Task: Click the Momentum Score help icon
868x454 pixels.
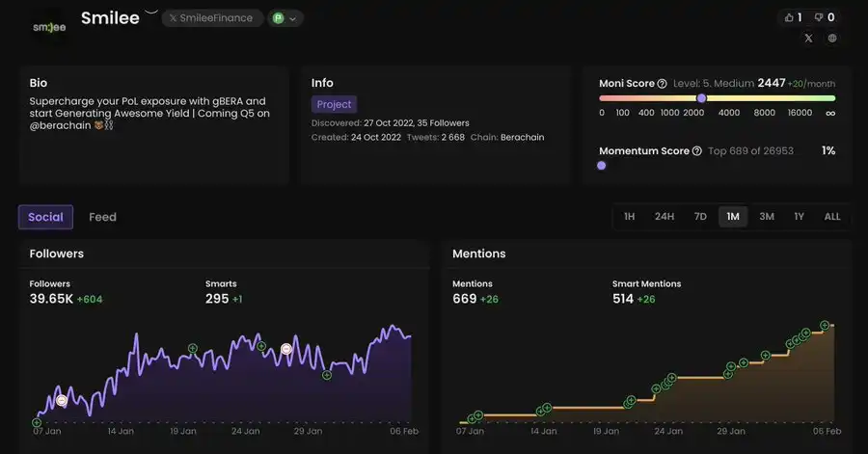Action: click(697, 151)
